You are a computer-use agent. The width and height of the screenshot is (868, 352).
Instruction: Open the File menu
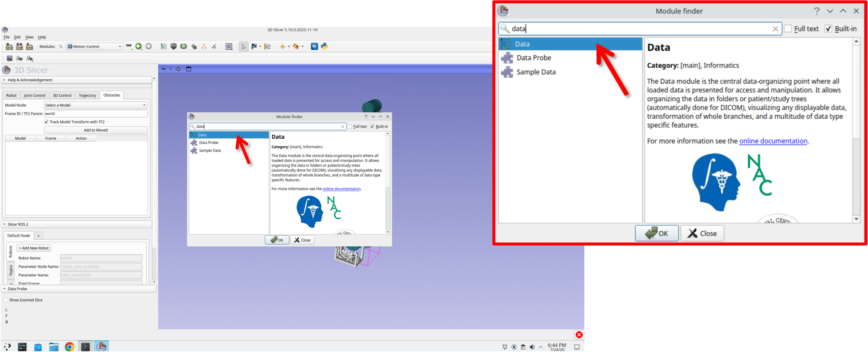pos(6,37)
